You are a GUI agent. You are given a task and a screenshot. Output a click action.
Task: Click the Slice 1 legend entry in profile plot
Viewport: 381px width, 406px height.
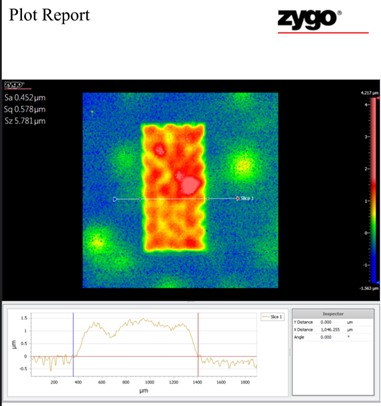tap(272, 317)
